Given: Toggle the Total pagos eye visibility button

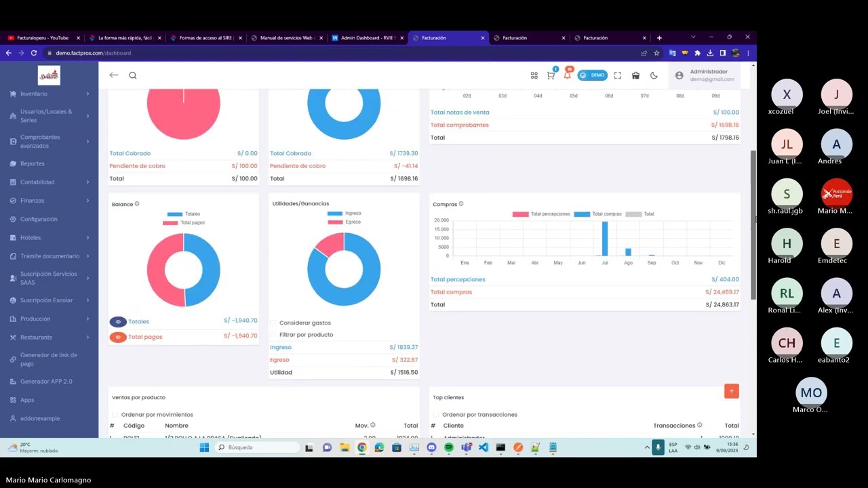Looking at the screenshot, I should click(x=118, y=337).
